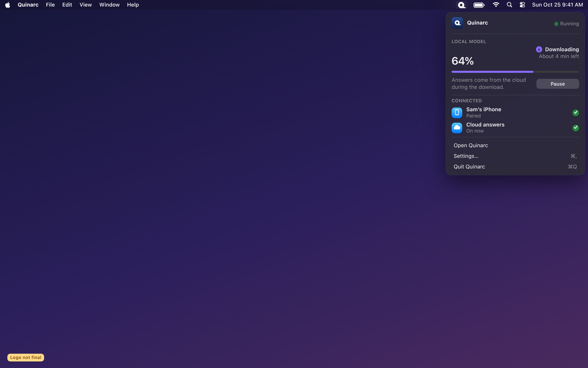Click the "Downloading" status label

(562, 49)
